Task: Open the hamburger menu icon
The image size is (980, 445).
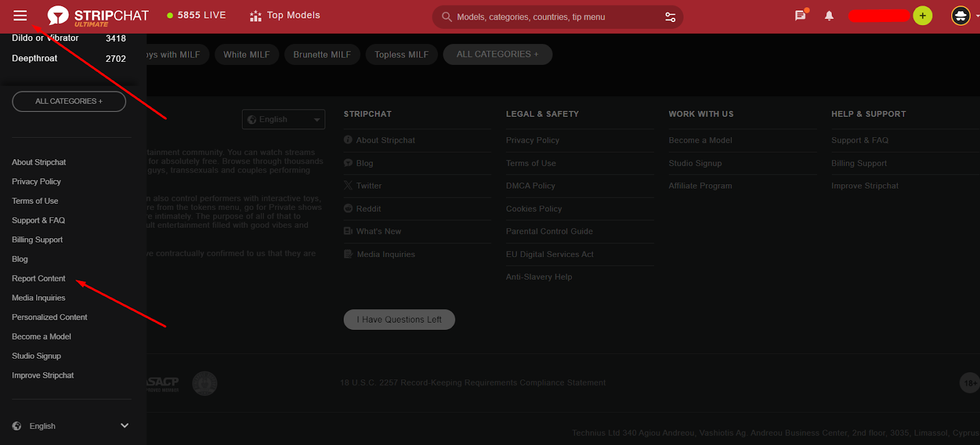Action: 20,15
